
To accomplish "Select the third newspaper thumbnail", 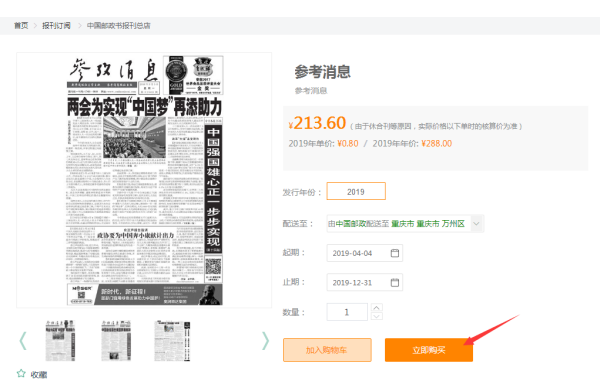I will [172, 341].
